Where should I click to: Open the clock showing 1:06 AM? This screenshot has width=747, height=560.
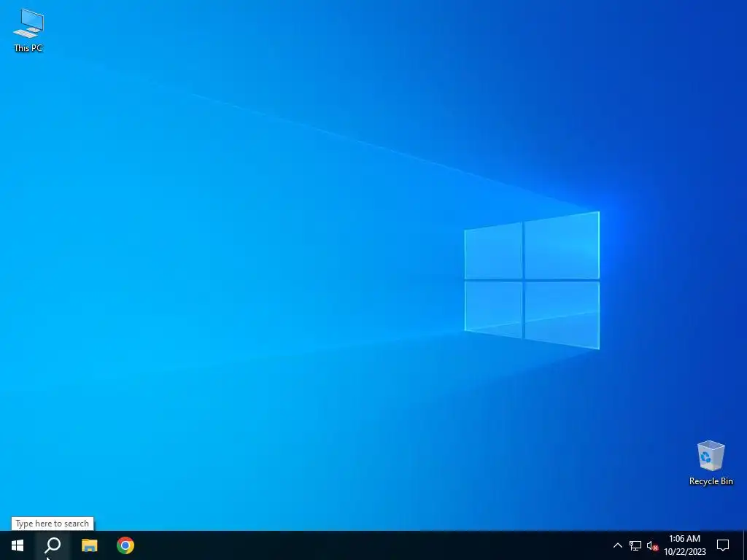tap(684, 545)
